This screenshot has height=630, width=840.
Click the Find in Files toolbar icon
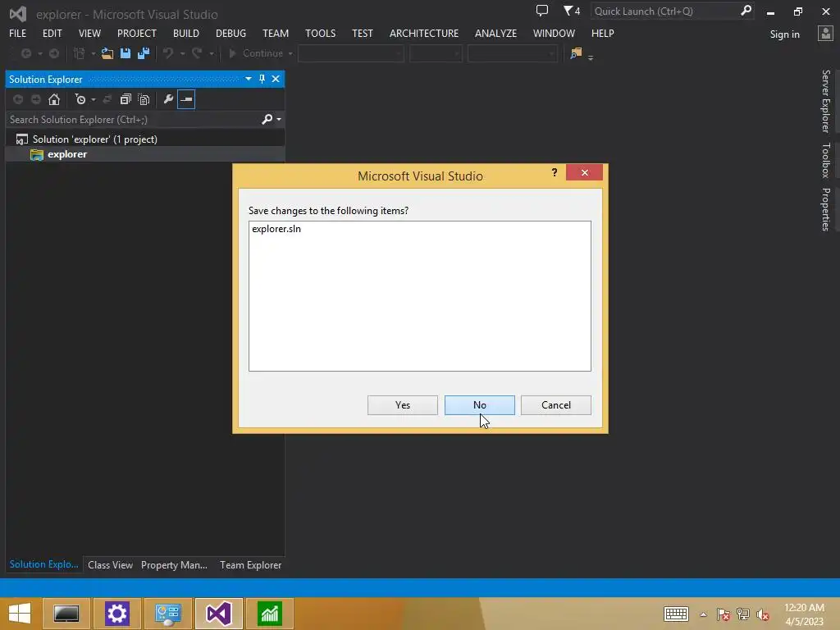[x=576, y=53]
